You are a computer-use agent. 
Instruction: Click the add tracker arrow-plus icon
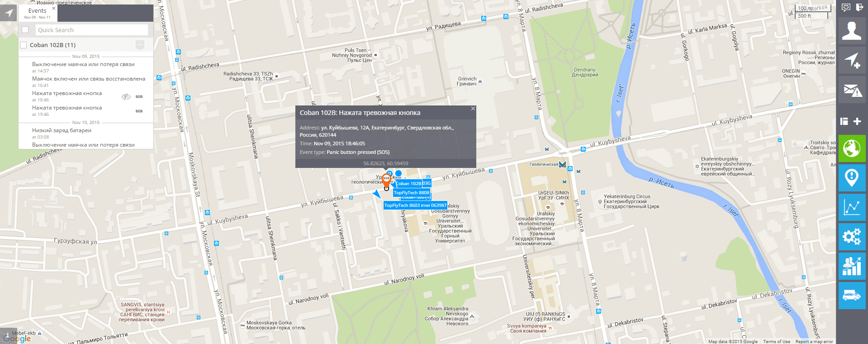tap(852, 60)
